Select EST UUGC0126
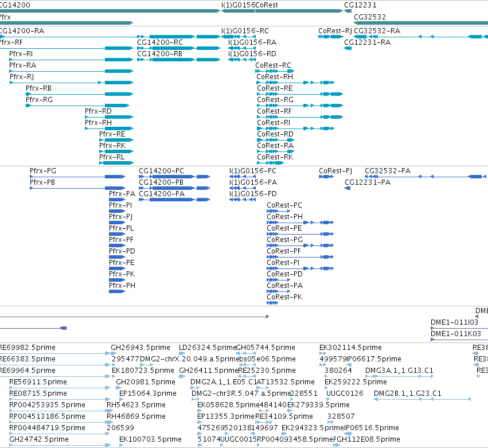This screenshot has height=448, width=488. [x=329, y=399]
